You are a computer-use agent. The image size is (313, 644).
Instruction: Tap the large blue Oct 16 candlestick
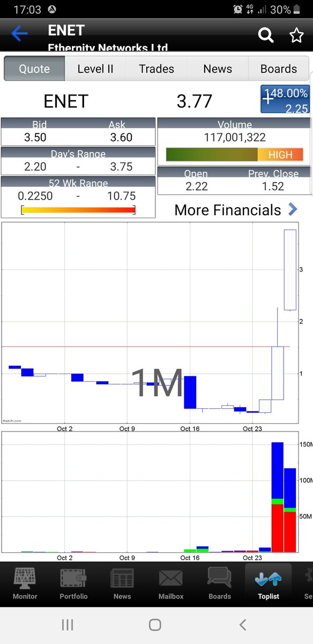click(x=190, y=392)
